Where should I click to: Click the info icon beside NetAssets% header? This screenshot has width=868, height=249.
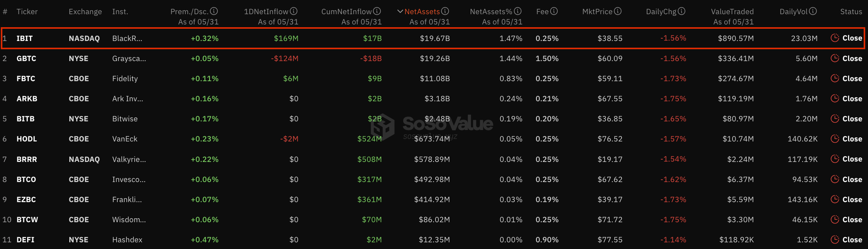coord(518,11)
